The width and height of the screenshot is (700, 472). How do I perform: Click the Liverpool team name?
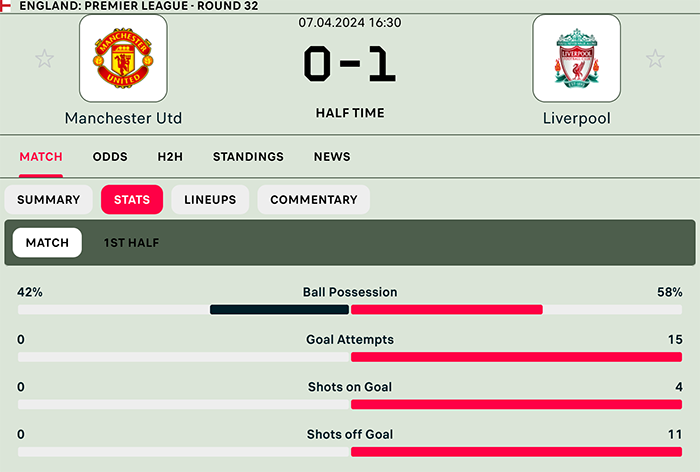point(576,118)
